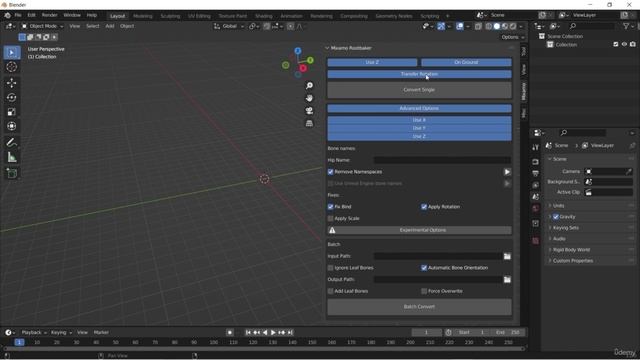Hide Collection in viewport via eye icon
This screenshot has height=360, width=640.
point(624,44)
